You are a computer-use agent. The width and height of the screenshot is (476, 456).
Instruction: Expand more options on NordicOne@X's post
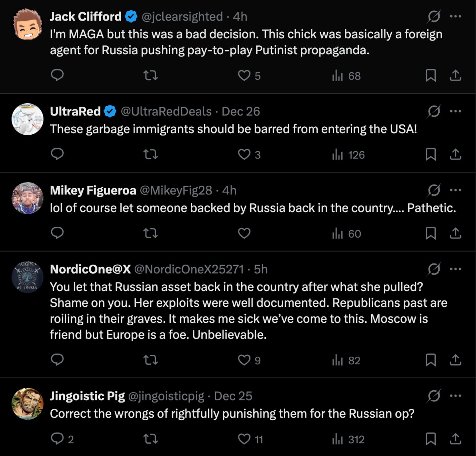coord(455,269)
